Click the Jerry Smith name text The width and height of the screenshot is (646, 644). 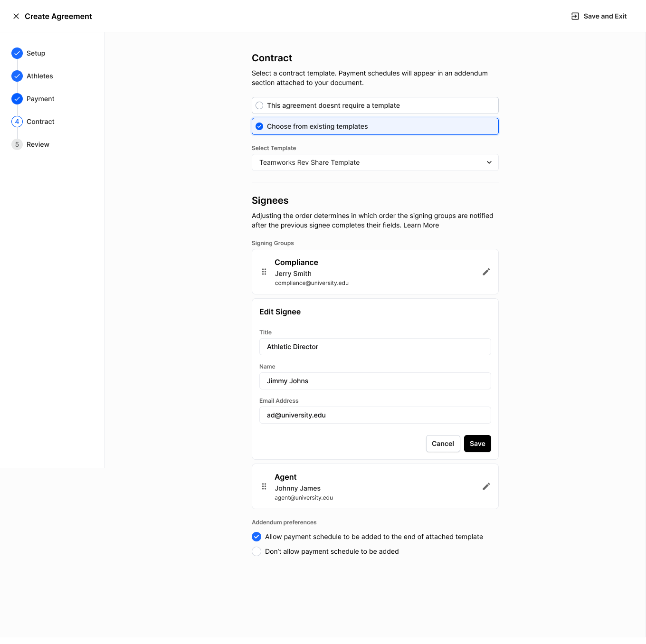tap(293, 274)
